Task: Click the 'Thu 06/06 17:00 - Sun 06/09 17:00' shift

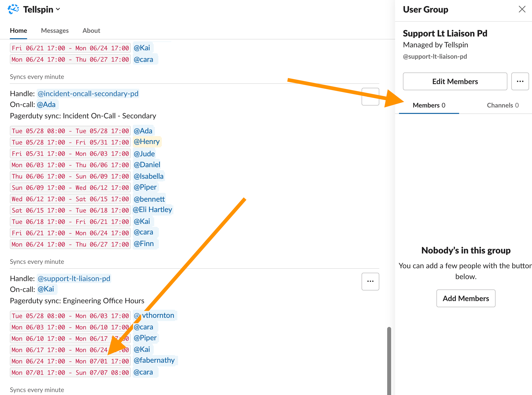Action: pyautogui.click(x=70, y=176)
